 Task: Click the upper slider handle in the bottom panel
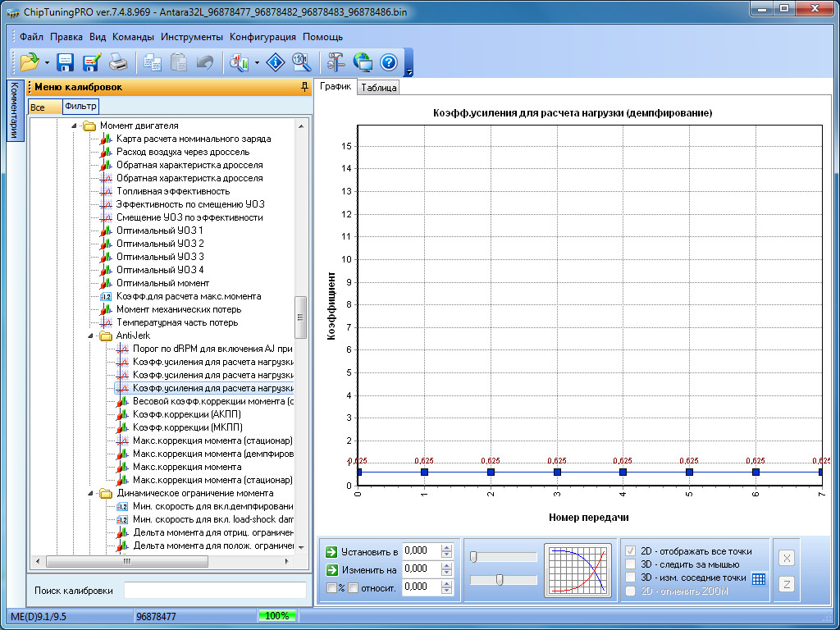click(x=474, y=557)
